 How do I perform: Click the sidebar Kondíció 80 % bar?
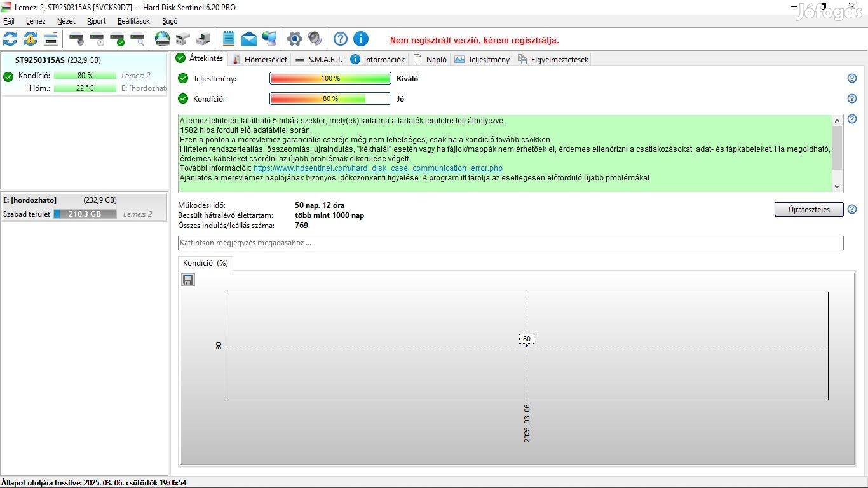pyautogui.click(x=85, y=76)
